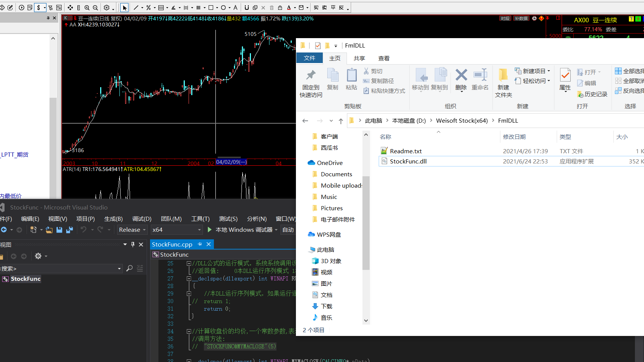
Task: Click Weisoft Stock(x64) in address bar
Action: coord(462,120)
